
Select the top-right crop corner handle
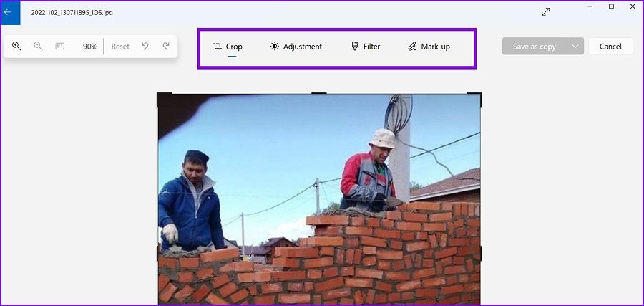point(474,99)
